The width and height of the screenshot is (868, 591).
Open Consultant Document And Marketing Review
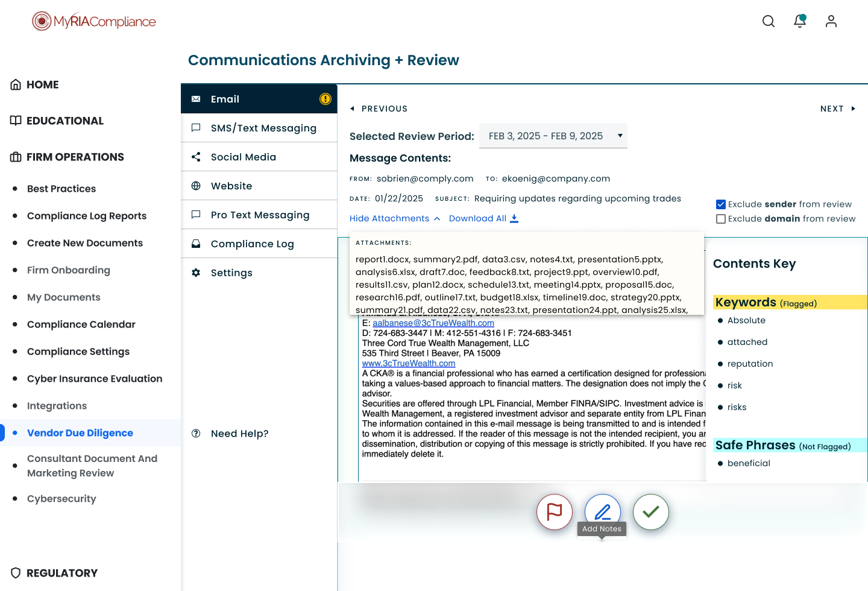click(x=92, y=466)
